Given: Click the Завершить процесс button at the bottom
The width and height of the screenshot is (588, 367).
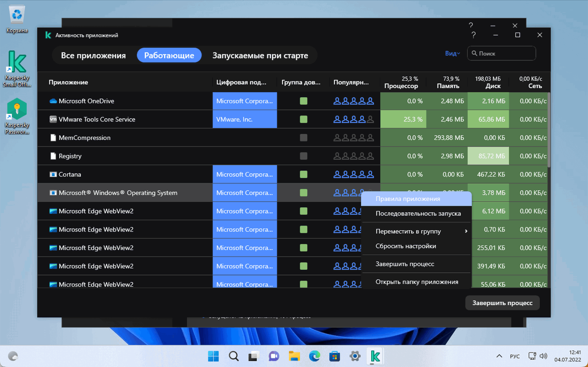Looking at the screenshot, I should (x=502, y=303).
